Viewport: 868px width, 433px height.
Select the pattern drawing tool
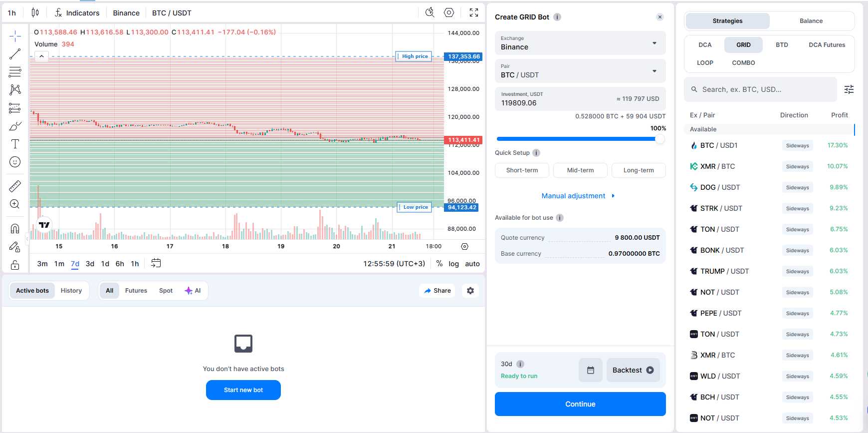[15, 90]
